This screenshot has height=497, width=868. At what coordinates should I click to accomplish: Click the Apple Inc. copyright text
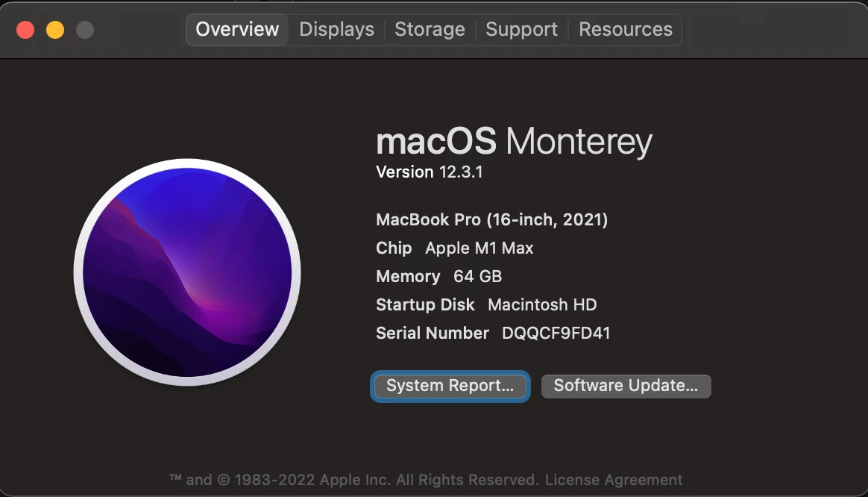354,480
